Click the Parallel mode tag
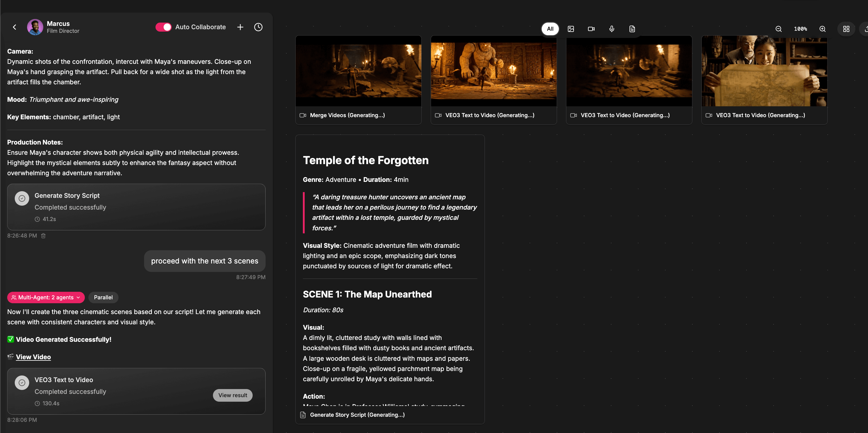This screenshot has width=868, height=433. [103, 297]
